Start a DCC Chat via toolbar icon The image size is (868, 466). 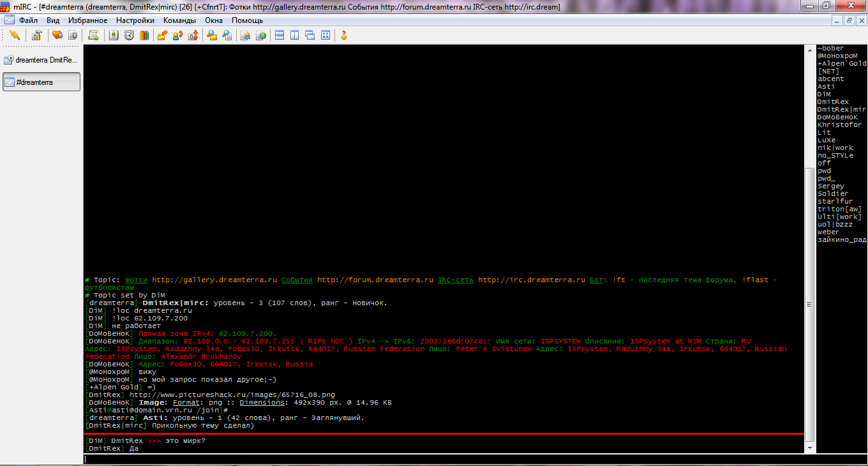click(x=178, y=35)
